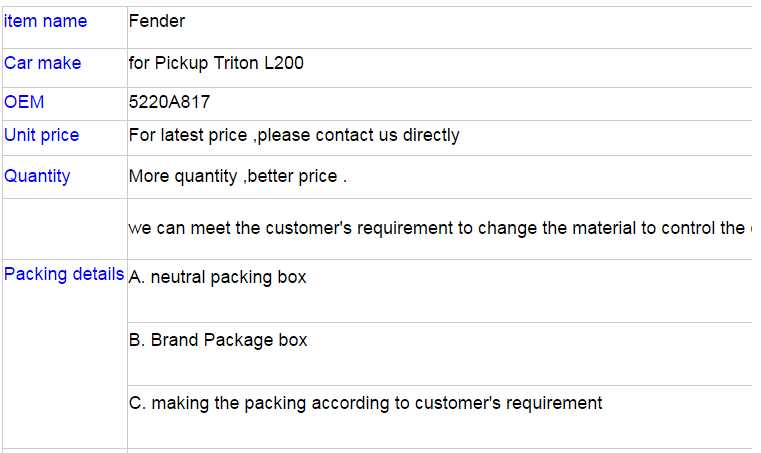Screen dimensions: 761x453
Task: Click the "item name" row label
Action: [45, 21]
